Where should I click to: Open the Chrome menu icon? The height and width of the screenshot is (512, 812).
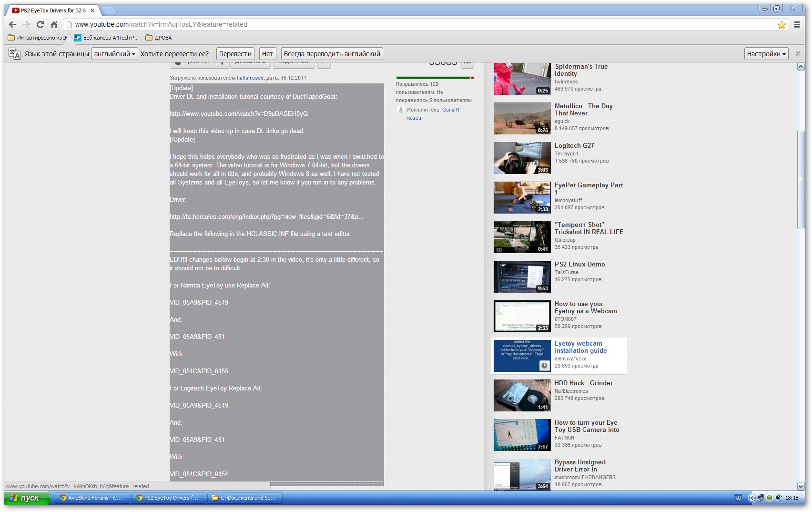click(x=797, y=24)
